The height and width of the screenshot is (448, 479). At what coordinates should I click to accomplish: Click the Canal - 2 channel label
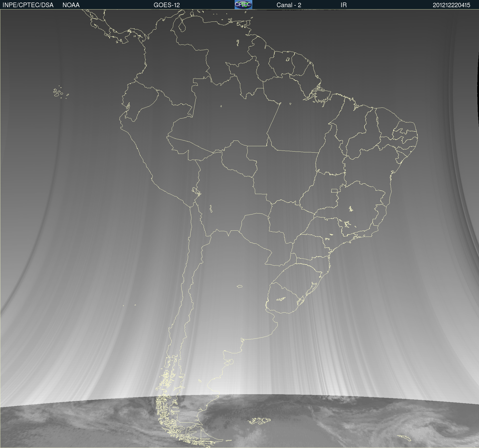click(289, 5)
